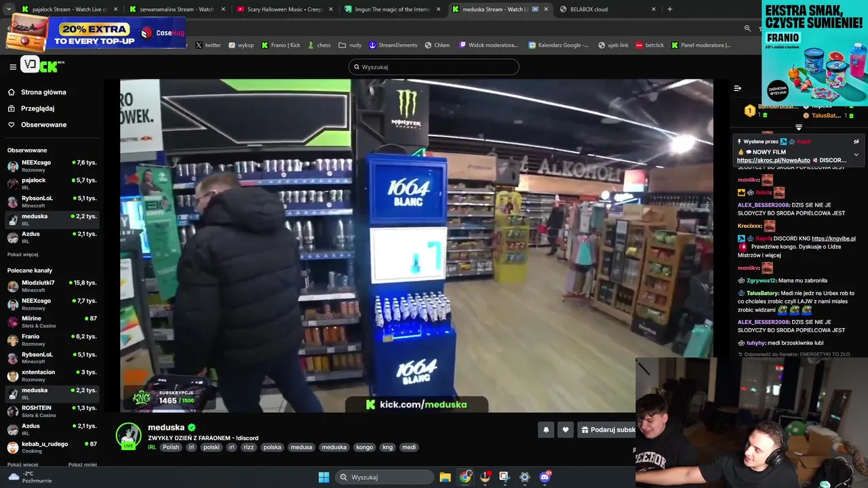868x488 pixels.
Task: Open ROSHTEIN recommended channel
Action: click(52, 411)
